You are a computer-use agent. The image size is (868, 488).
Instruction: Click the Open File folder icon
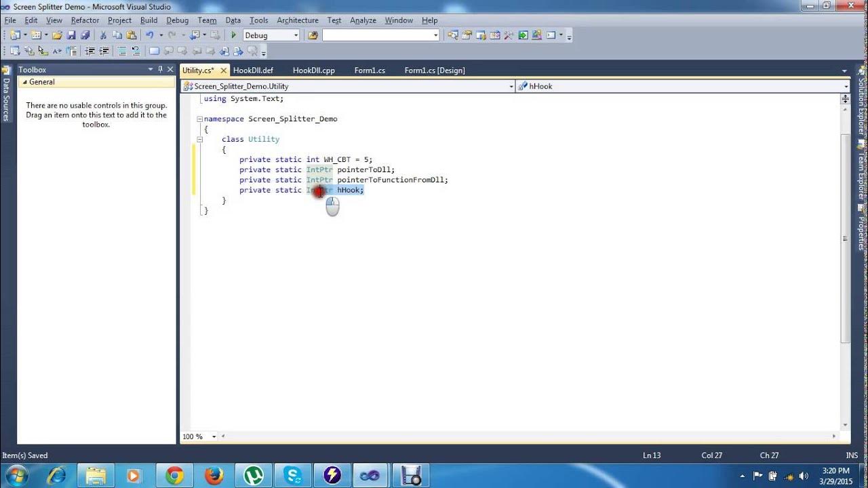pos(57,35)
